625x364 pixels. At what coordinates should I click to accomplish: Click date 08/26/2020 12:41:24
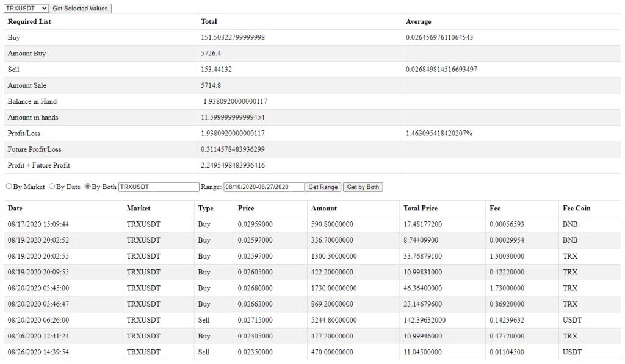(38, 336)
